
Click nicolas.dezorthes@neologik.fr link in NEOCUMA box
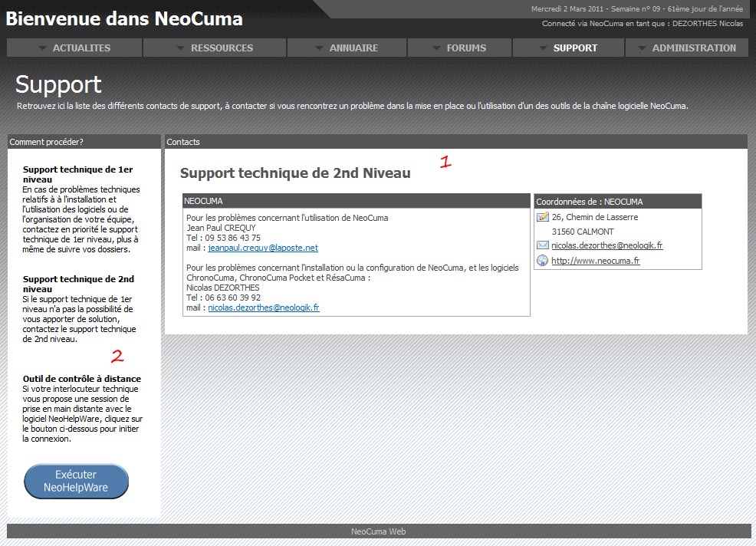[x=264, y=308]
